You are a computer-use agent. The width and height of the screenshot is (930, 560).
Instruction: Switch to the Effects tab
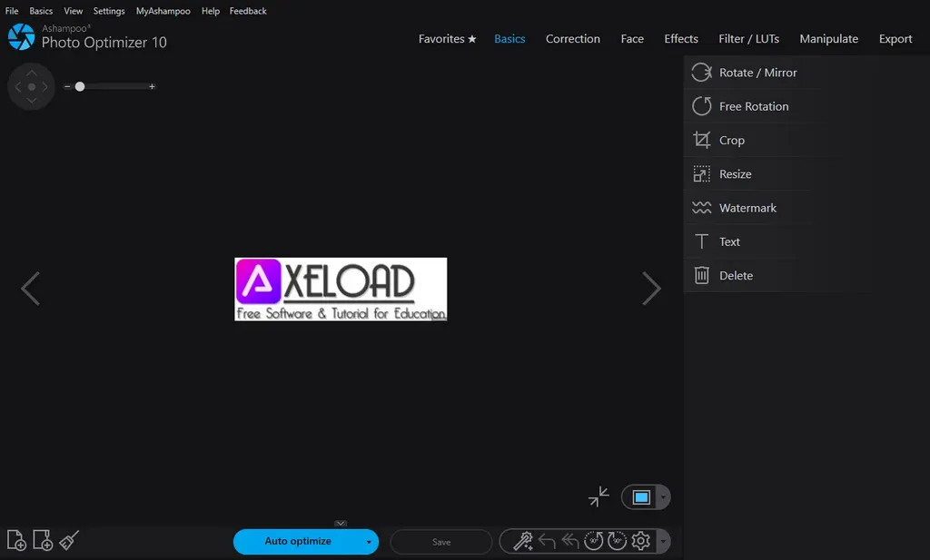click(681, 38)
